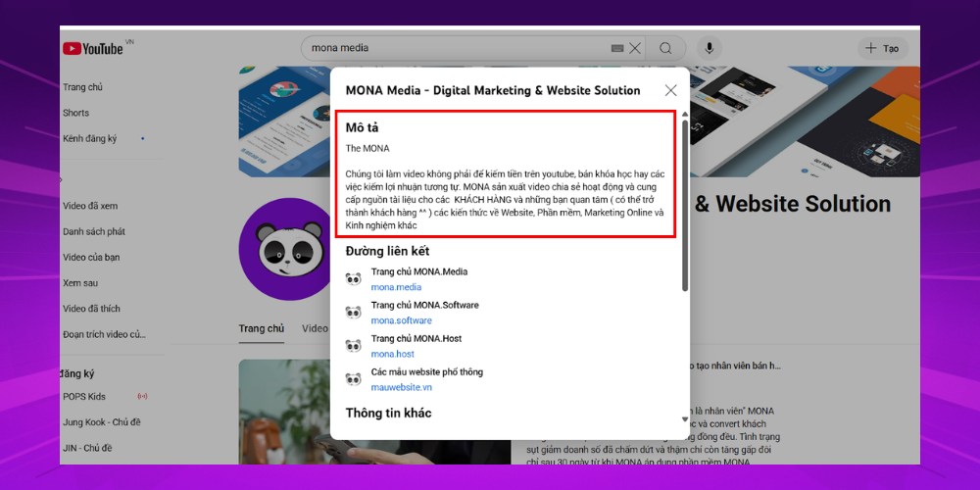Click the Trang chủ MONA.Software label
The width and height of the screenshot is (980, 490).
coord(425,305)
